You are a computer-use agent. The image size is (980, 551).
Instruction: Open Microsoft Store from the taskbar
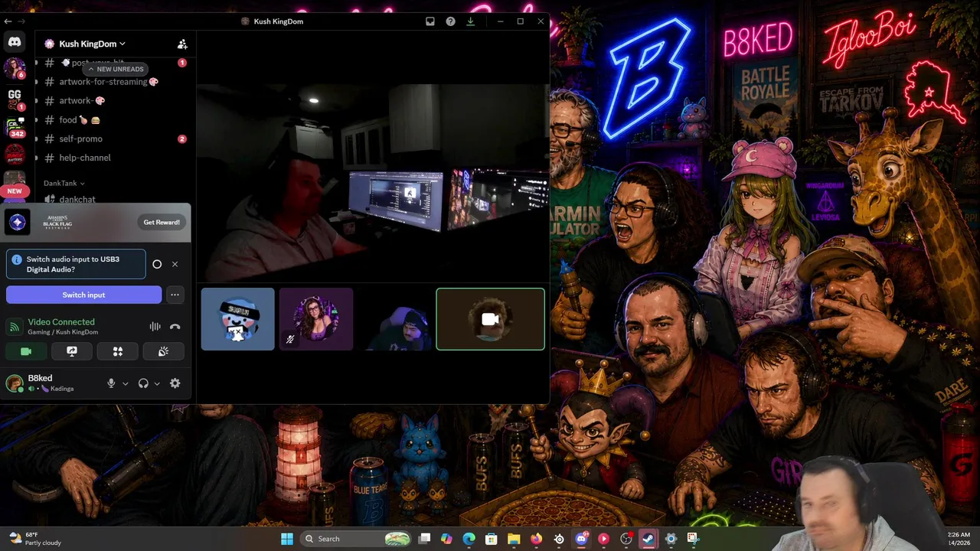[x=492, y=539]
